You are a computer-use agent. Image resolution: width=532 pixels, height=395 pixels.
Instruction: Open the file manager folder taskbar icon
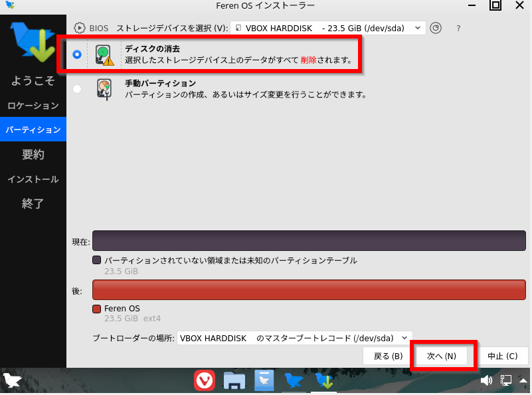(x=234, y=381)
